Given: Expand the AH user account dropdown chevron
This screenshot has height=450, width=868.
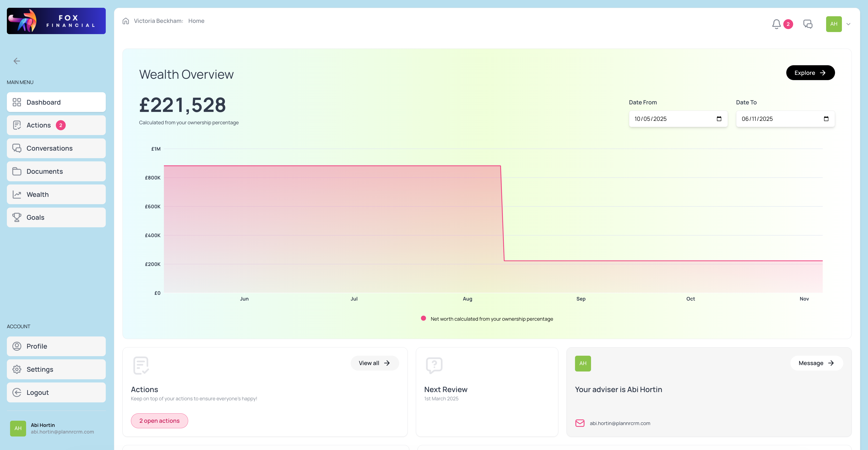Looking at the screenshot, I should pyautogui.click(x=848, y=24).
